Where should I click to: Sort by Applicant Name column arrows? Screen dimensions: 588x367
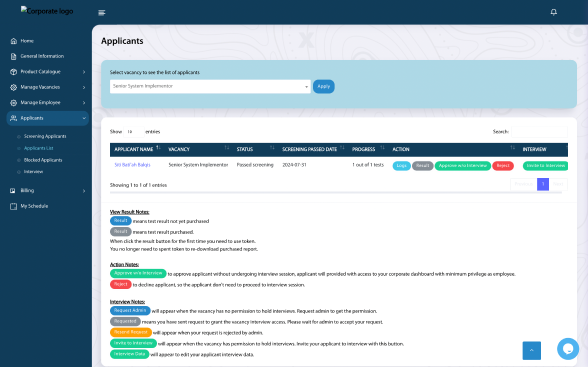point(158,148)
